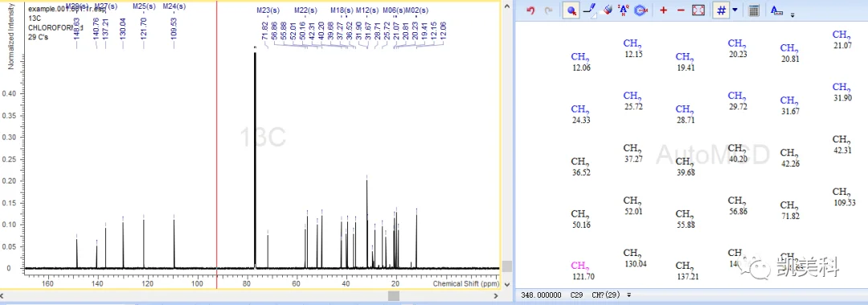This screenshot has height=305, width=868.
Task: Select the benzene ring template tool
Action: pyautogui.click(x=641, y=10)
